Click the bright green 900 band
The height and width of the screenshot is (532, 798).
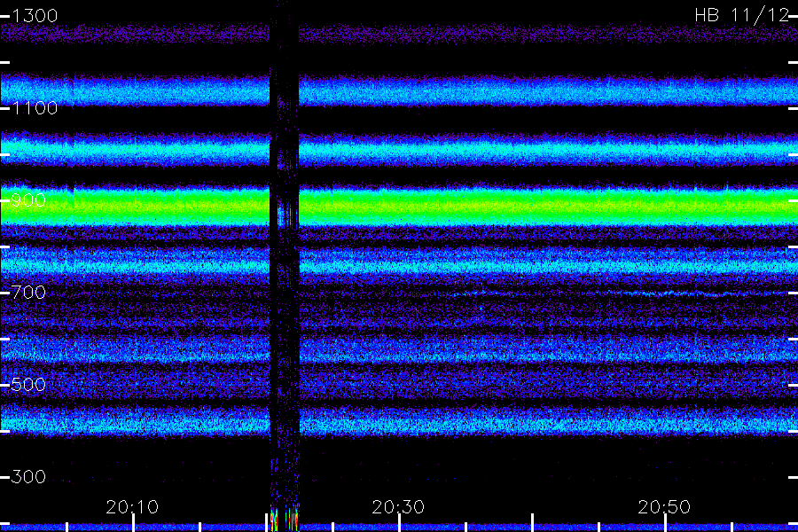tap(399, 207)
